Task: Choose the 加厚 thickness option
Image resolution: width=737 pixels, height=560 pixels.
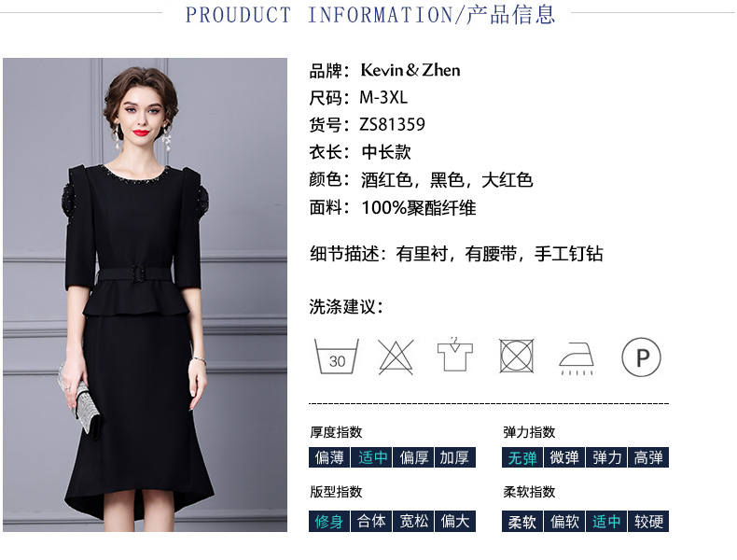Action: (x=455, y=457)
